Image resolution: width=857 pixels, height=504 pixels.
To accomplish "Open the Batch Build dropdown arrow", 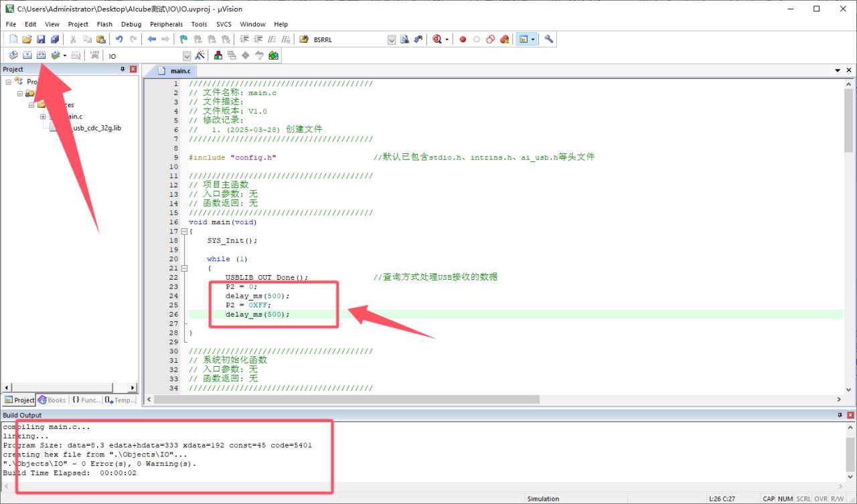I will 65,56.
